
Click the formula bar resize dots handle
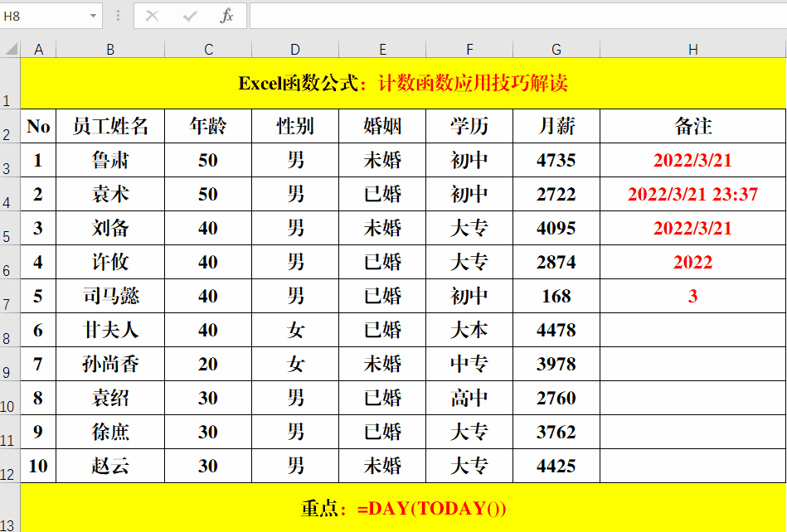tap(118, 16)
